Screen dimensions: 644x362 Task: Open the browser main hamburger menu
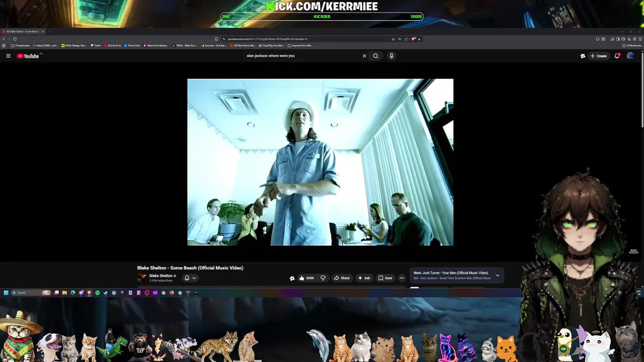pyautogui.click(x=640, y=39)
